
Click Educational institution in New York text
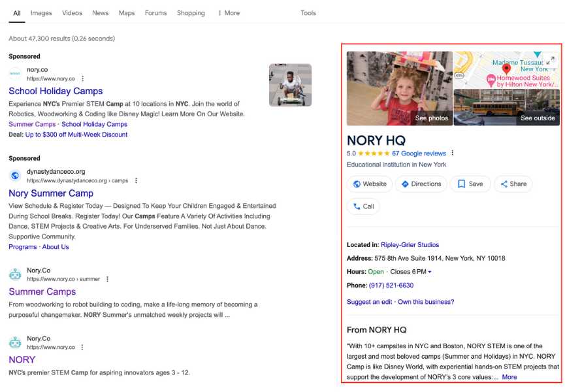coord(396,165)
